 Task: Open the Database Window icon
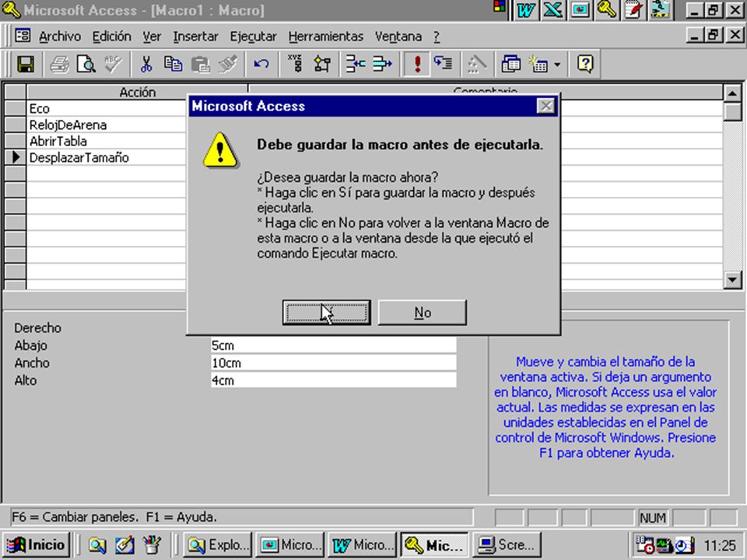(510, 64)
